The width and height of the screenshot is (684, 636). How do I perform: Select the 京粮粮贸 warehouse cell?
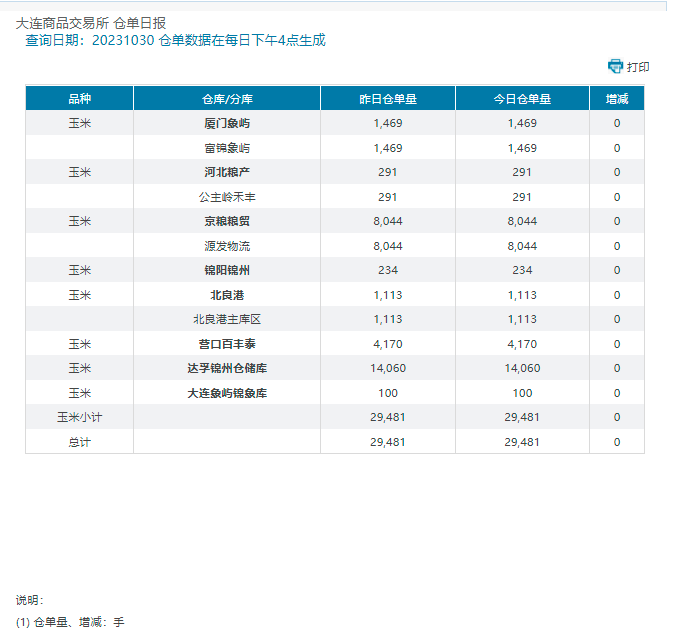(x=227, y=221)
